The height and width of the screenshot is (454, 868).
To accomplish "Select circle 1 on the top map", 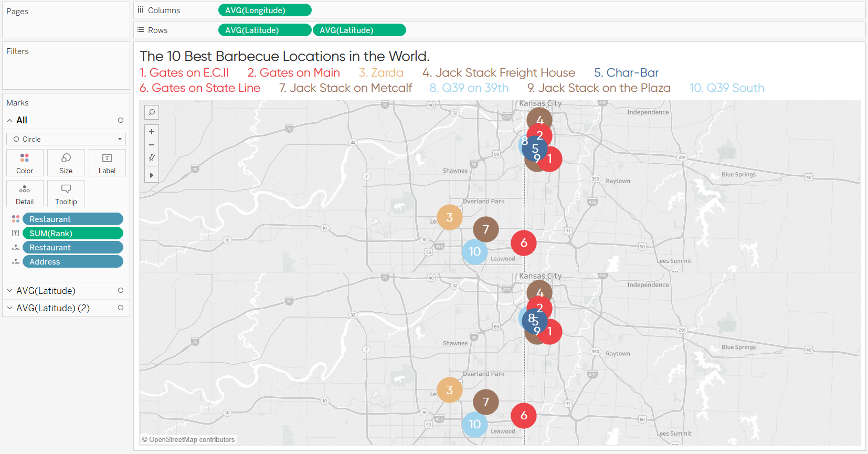I will pos(551,159).
